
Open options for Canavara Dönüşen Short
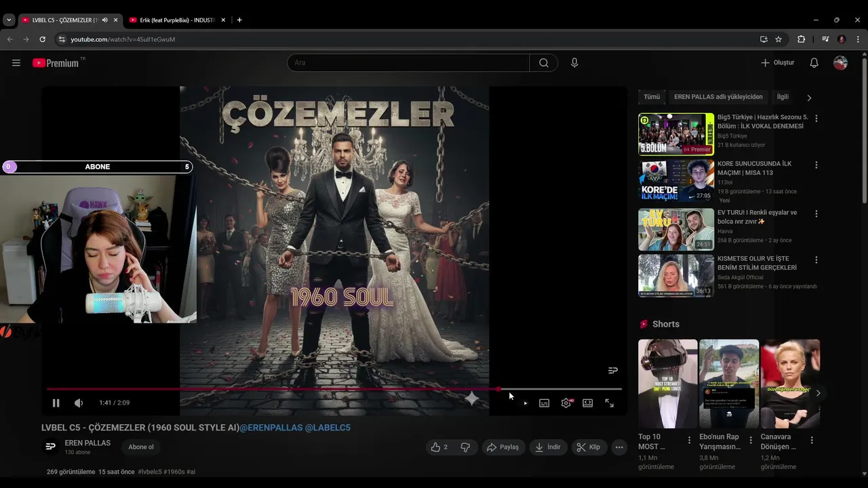pyautogui.click(x=812, y=440)
